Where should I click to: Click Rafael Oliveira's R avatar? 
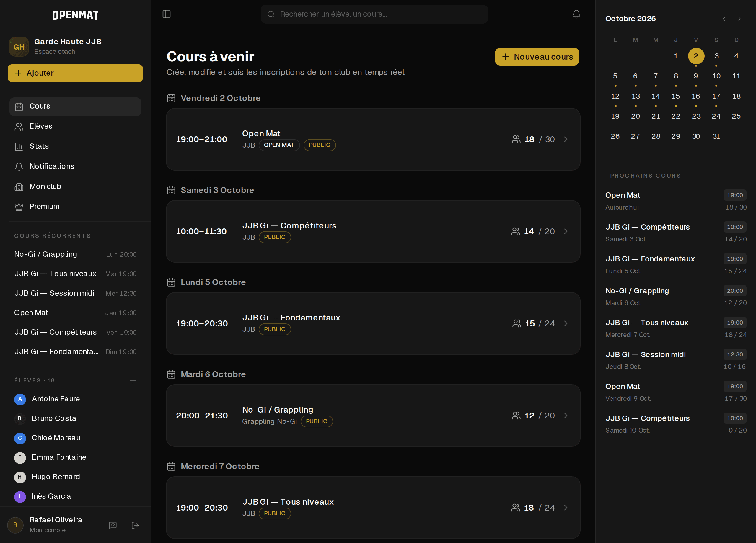(15, 525)
